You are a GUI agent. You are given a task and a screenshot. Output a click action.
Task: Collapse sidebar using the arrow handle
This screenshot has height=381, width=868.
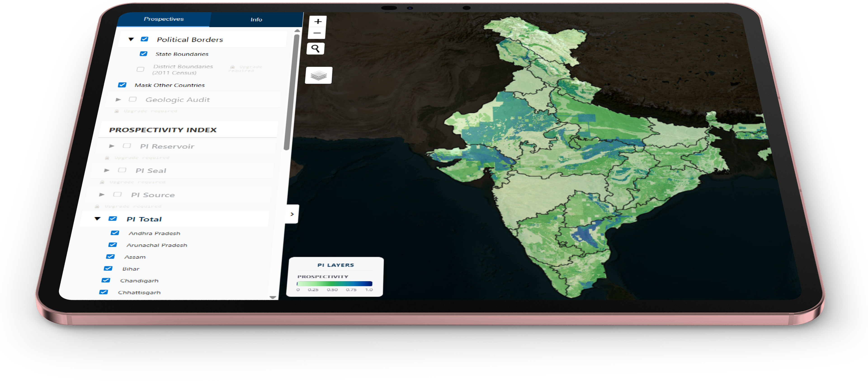(x=292, y=214)
